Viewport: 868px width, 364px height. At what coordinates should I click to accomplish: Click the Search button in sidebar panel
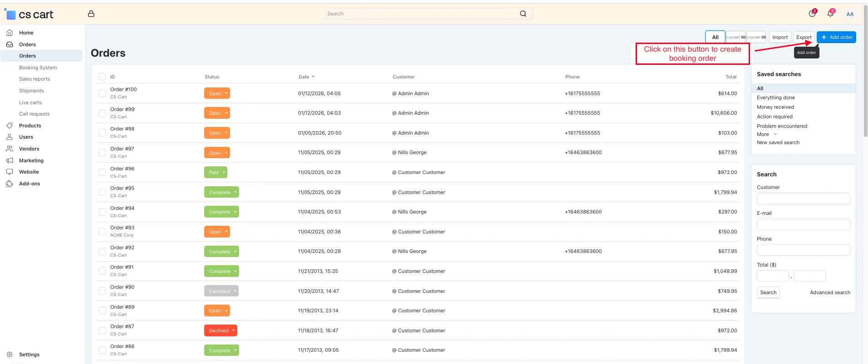768,292
